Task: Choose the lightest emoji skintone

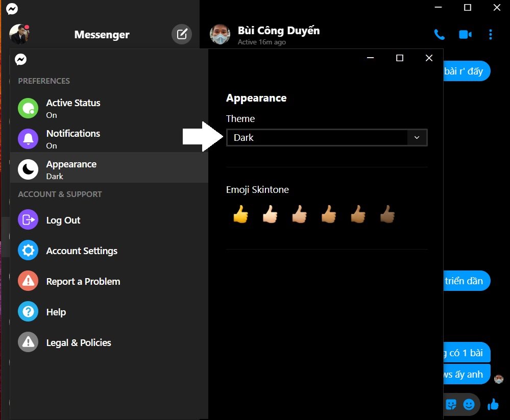Action: point(270,215)
